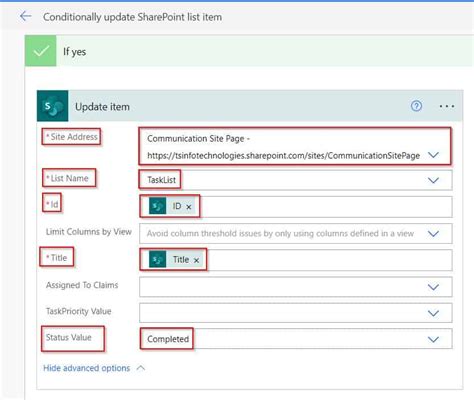The image size is (474, 400).
Task: Expand Limit Columns by View dropdown
Action: [x=433, y=234]
